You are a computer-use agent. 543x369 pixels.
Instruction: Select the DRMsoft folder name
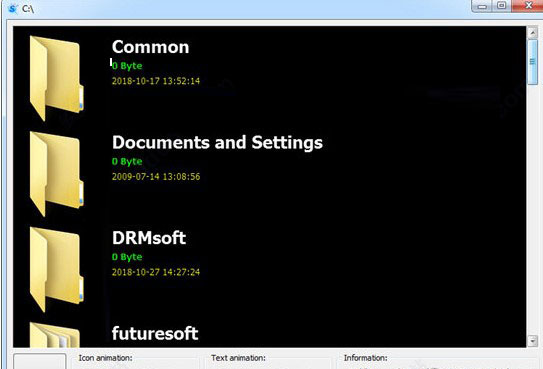(149, 238)
